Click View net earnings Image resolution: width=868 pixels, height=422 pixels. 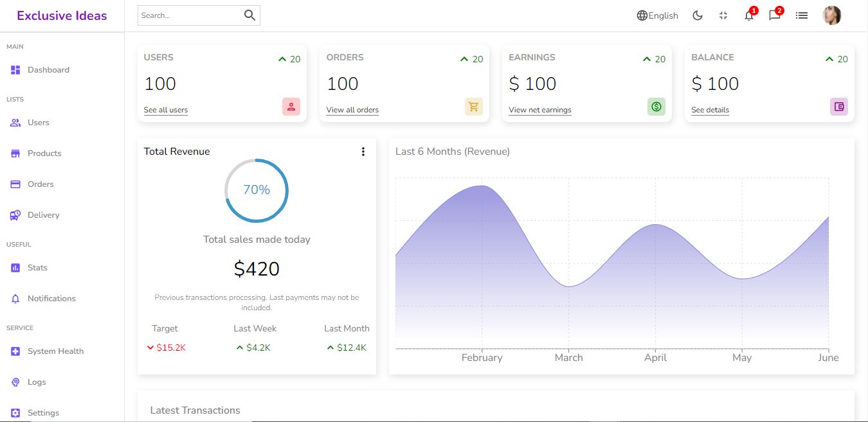pos(539,110)
